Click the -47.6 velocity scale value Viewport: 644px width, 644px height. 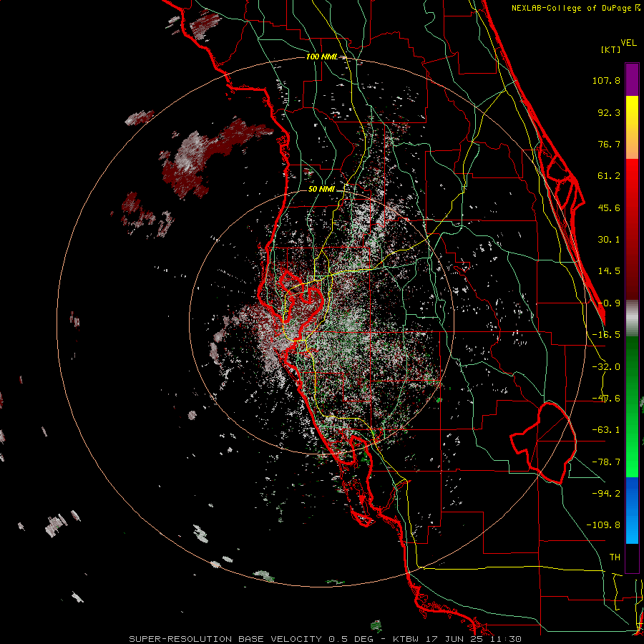(x=606, y=399)
